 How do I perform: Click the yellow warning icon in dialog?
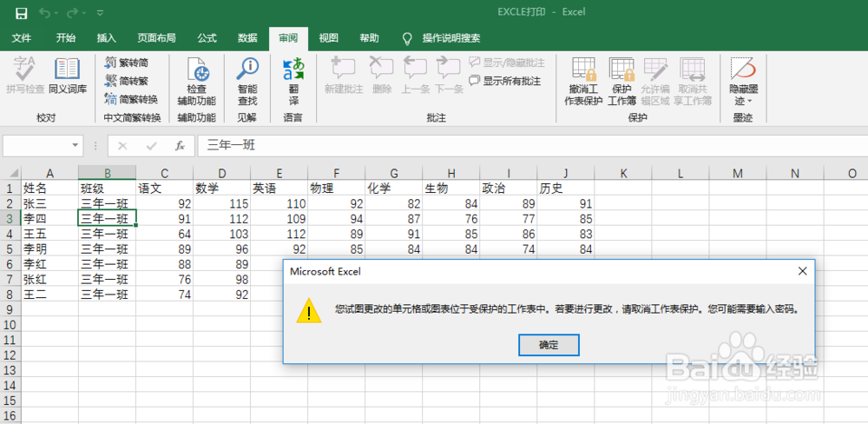pyautogui.click(x=308, y=310)
